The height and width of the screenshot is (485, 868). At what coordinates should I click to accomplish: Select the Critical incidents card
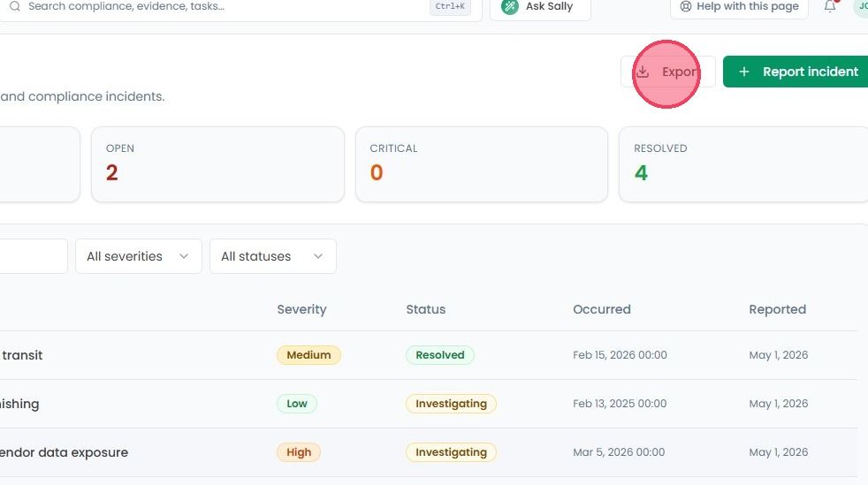[x=482, y=164]
